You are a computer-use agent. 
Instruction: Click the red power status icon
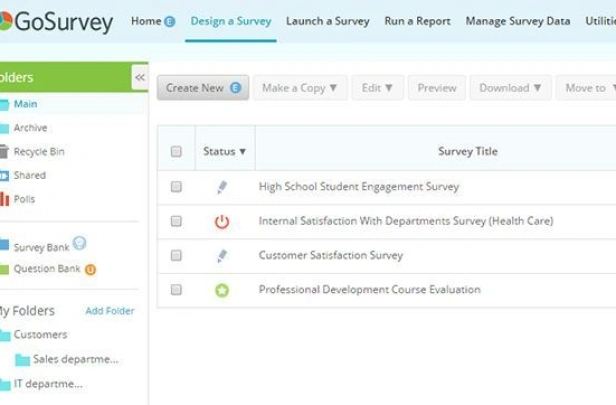(222, 222)
